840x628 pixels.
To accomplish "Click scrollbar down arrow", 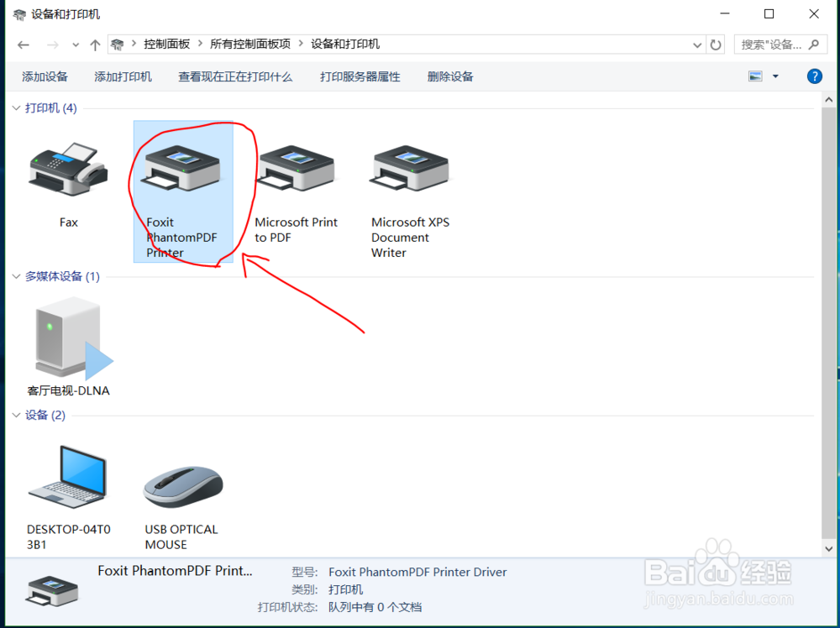I will (829, 548).
